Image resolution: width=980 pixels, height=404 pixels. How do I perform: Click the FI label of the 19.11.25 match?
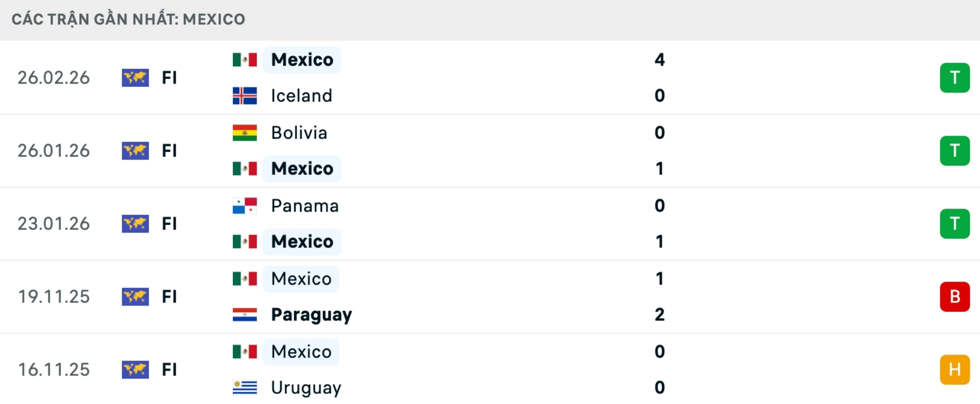[x=169, y=296]
